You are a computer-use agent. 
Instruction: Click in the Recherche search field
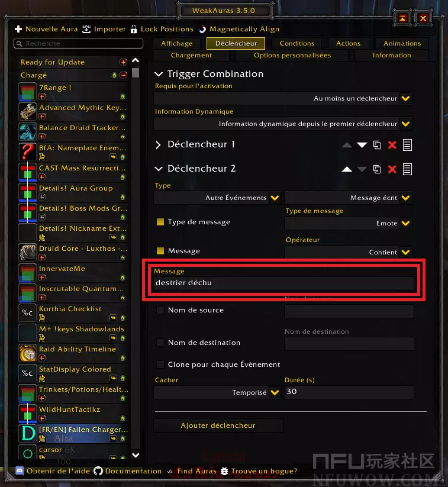point(78,43)
